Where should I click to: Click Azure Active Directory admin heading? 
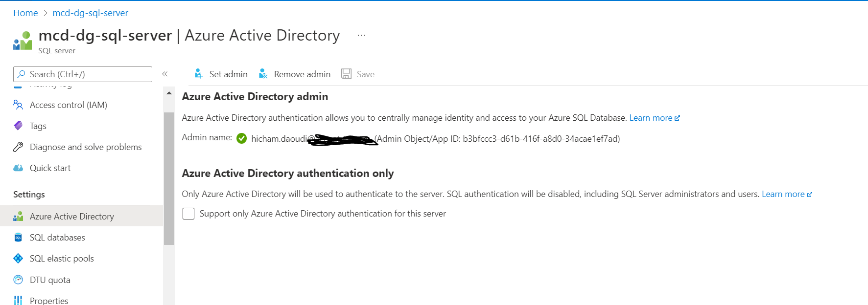tap(255, 97)
